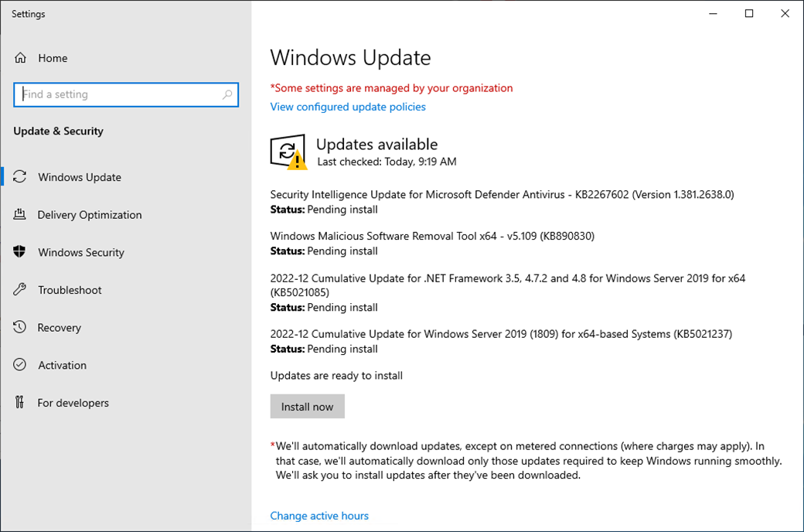Image resolution: width=804 pixels, height=532 pixels.
Task: Click the Activation checkmark icon
Action: (x=20, y=365)
